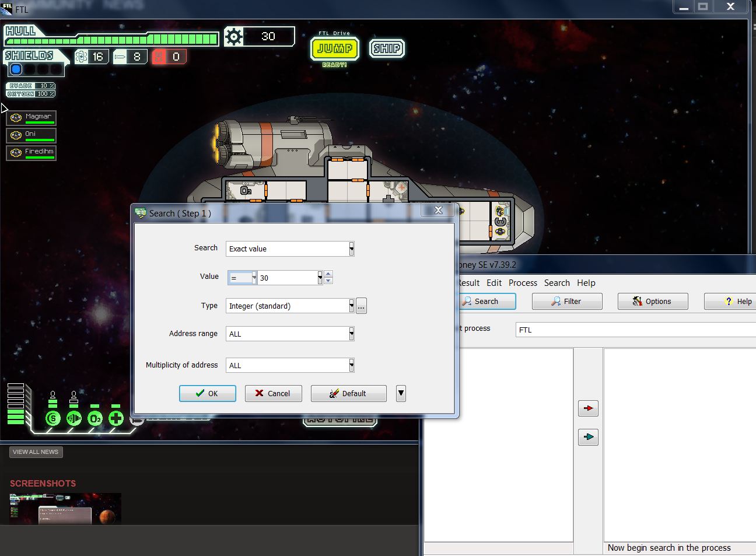Click the red drone parts icon
This screenshot has height=556, width=756.
click(x=159, y=57)
